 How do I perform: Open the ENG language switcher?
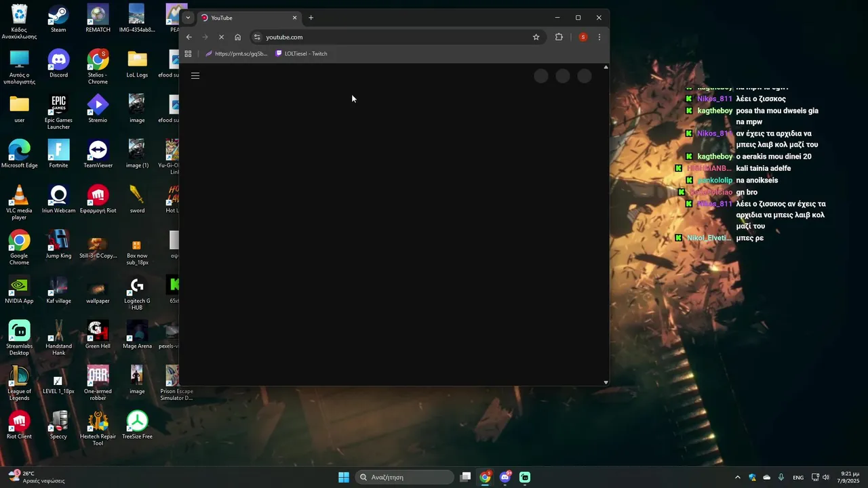(798, 477)
